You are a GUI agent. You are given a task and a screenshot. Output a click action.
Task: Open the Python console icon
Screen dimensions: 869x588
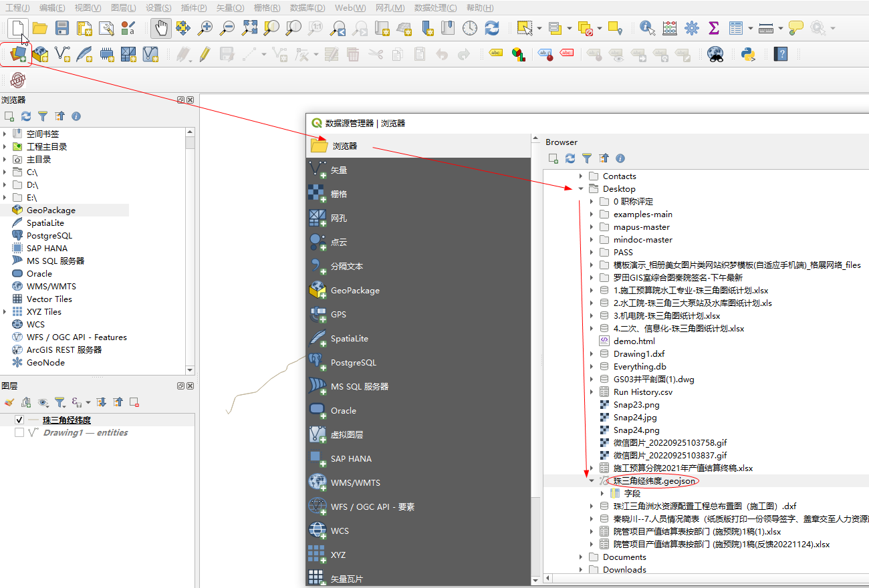tap(747, 53)
